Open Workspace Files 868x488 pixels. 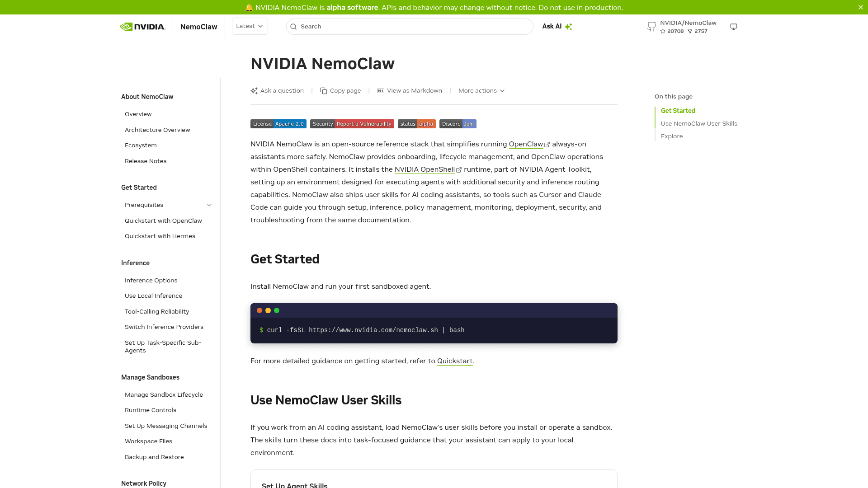click(148, 441)
